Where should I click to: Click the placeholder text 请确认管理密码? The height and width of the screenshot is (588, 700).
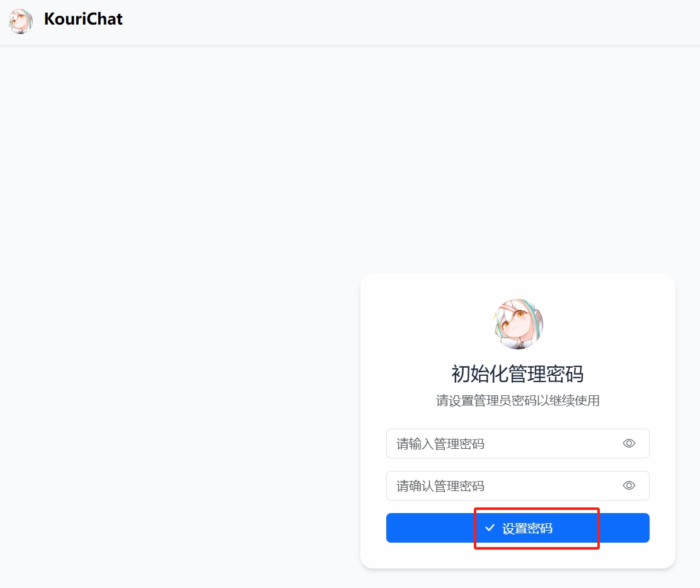coord(440,486)
